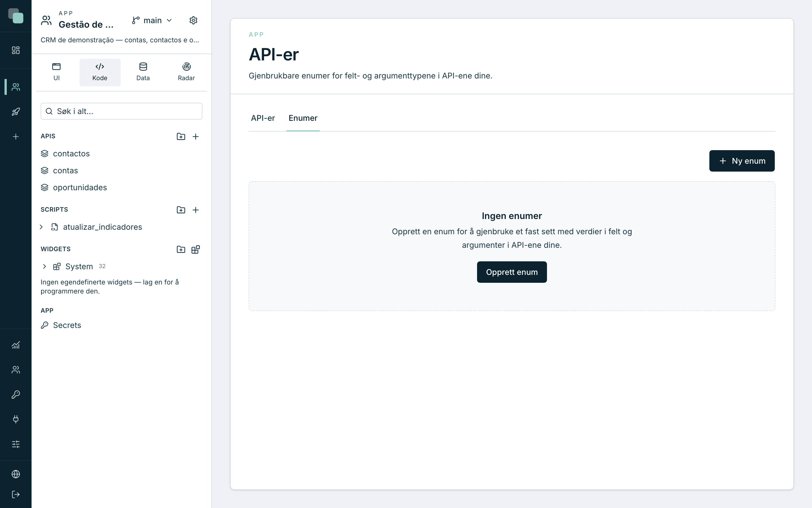
Task: Open the dashboard grid icon in the rail
Action: point(16,50)
